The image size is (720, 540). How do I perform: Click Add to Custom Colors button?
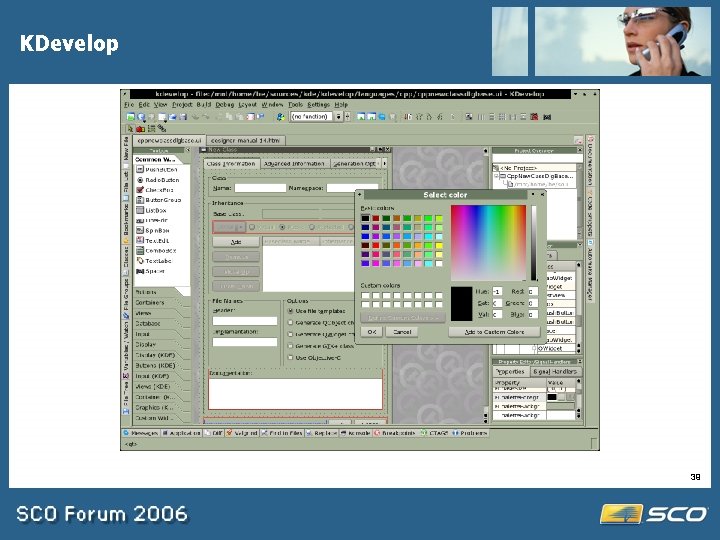coord(494,332)
